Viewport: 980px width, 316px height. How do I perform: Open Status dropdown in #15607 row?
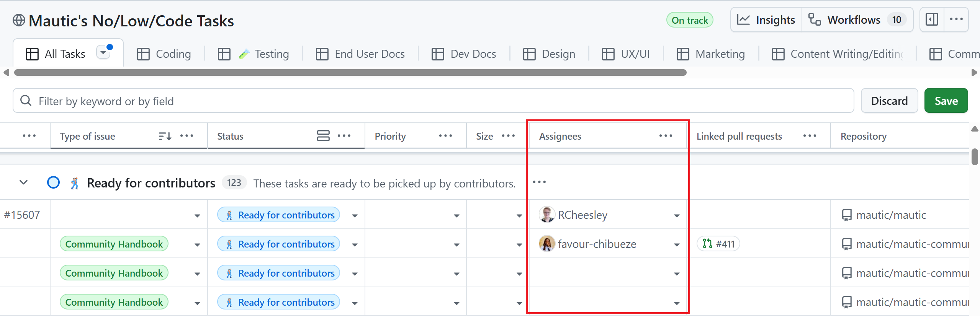pyautogui.click(x=355, y=216)
